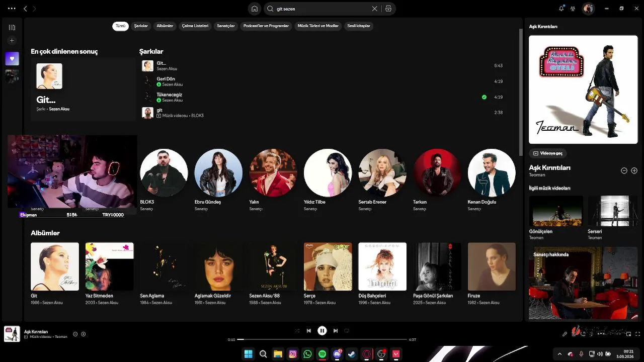This screenshot has height=362, width=644.
Task: Expand Your Library sidebar icon
Action: pos(12,28)
